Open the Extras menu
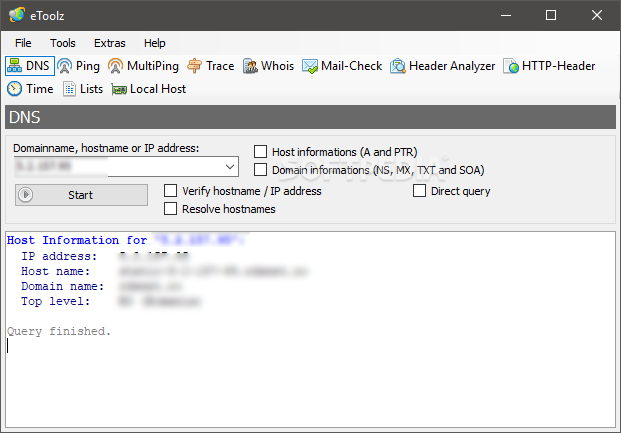 (110, 43)
